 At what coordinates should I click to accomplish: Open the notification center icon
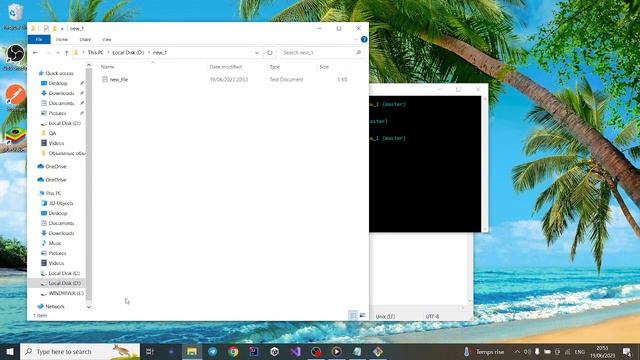[627, 352]
